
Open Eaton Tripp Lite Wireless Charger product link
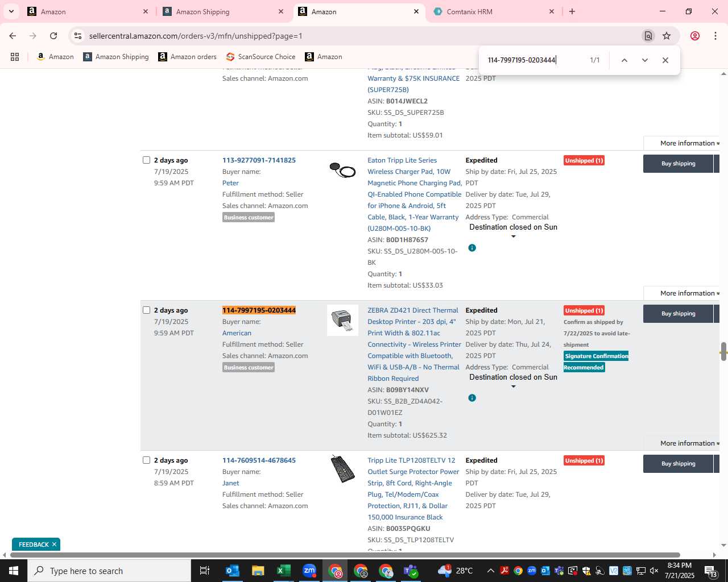click(x=415, y=194)
